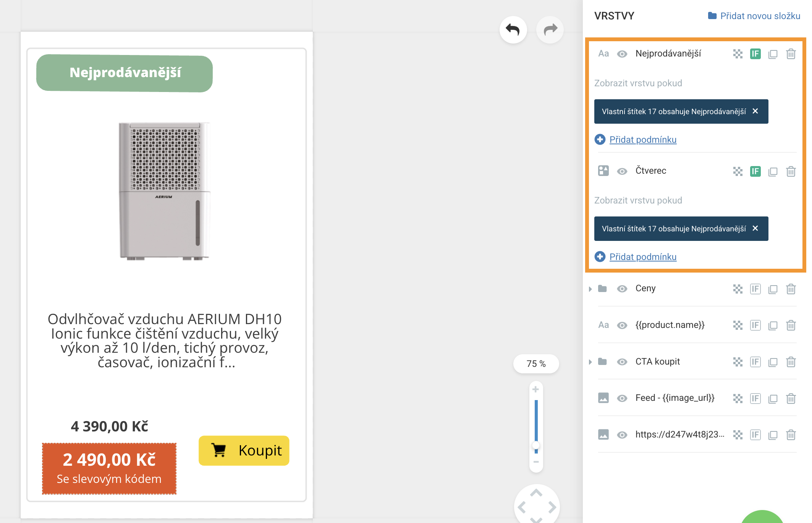The height and width of the screenshot is (523, 812).
Task: Select the {{product.name}} layer
Action: pos(670,325)
